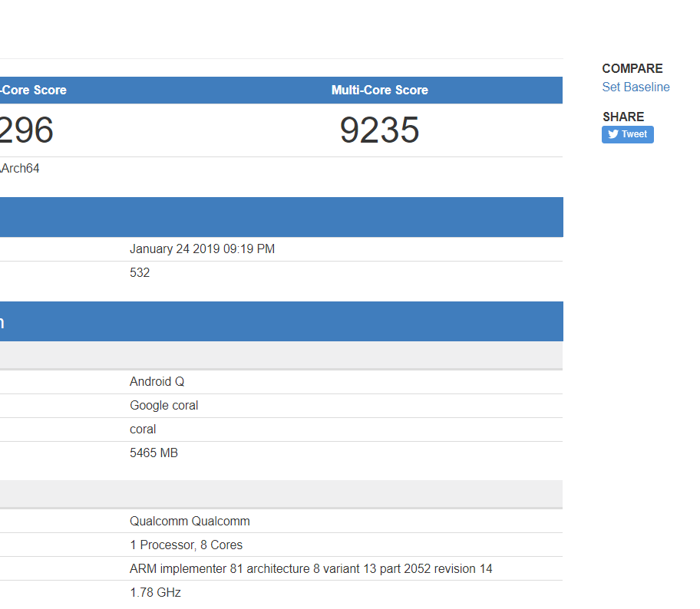Click the standalone coral row value
This screenshot has width=700, height=609.
coord(143,429)
